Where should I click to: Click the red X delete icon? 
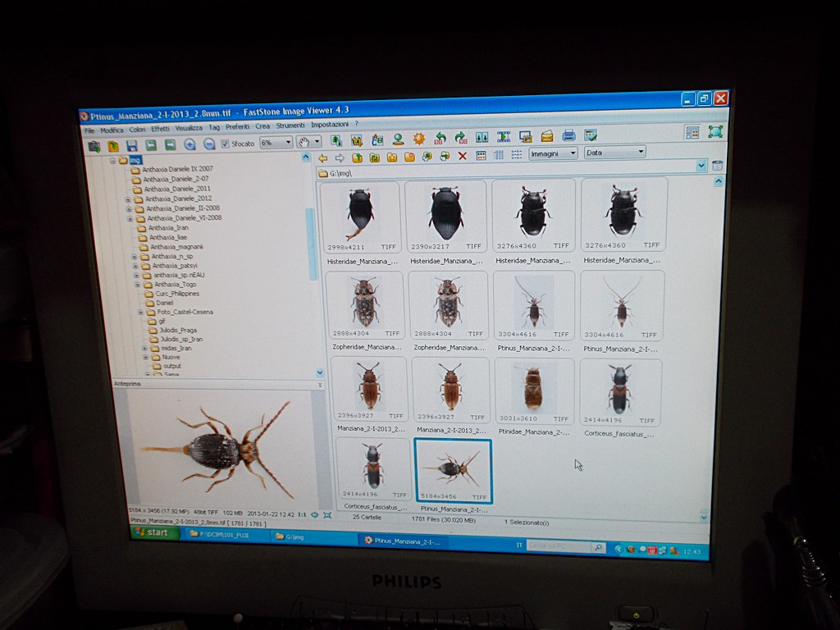[462, 156]
